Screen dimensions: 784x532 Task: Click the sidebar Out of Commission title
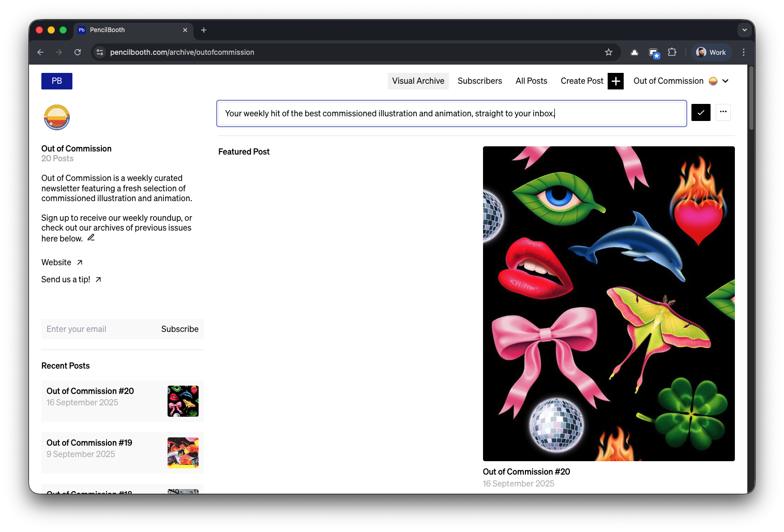coord(77,149)
